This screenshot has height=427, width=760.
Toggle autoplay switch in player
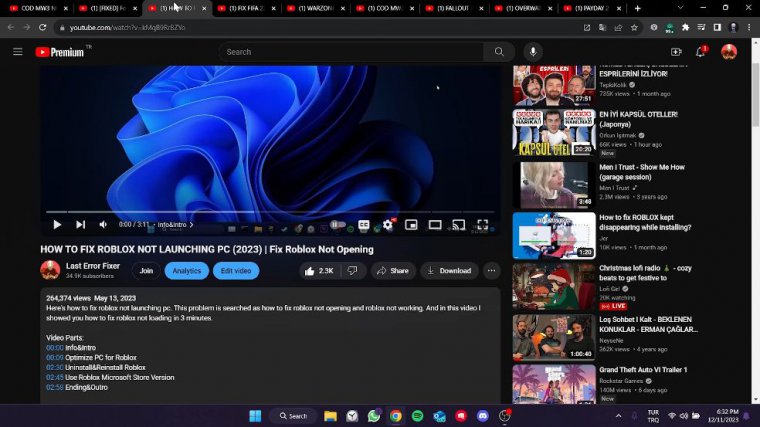click(337, 225)
